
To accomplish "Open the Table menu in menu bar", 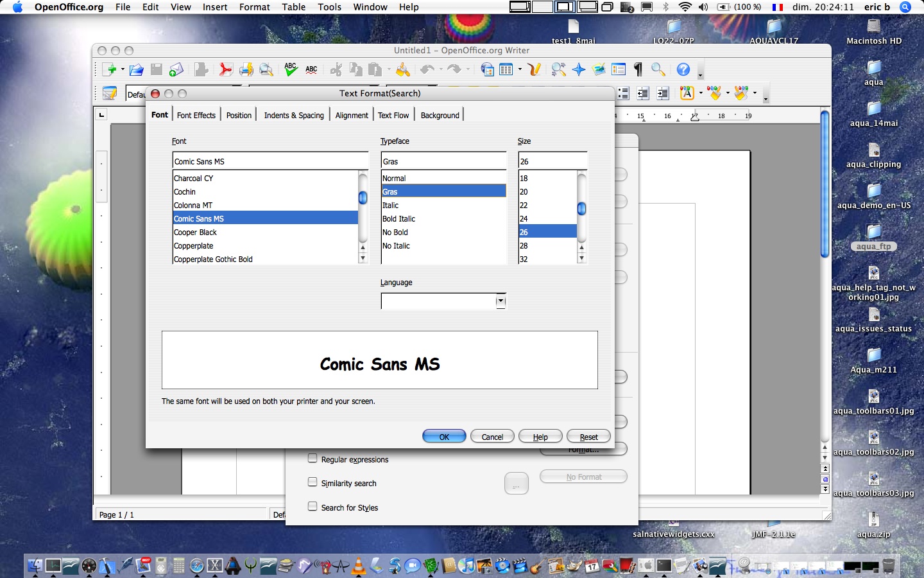I will point(293,7).
